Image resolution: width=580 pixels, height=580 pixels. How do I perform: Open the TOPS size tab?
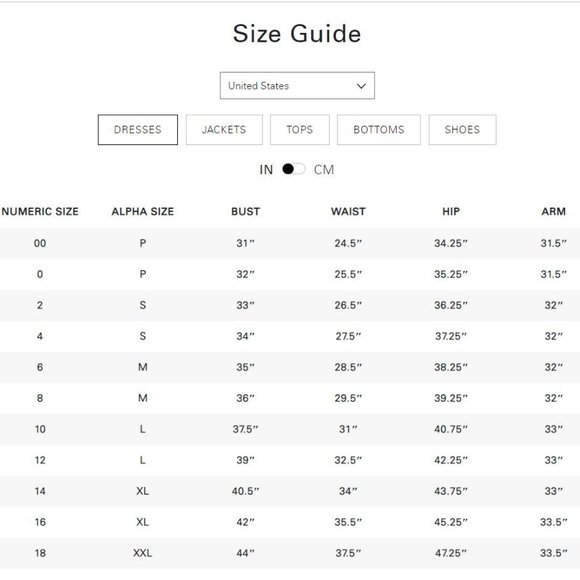(300, 130)
